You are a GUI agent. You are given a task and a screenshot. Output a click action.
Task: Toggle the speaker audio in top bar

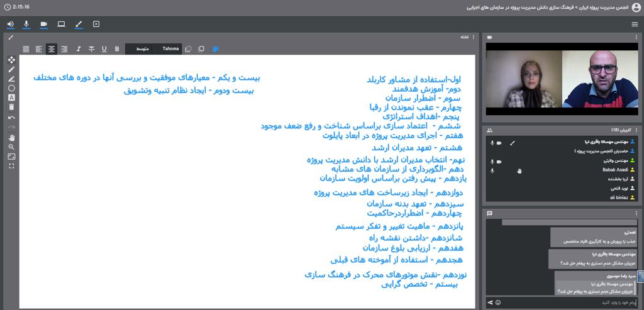point(11,24)
